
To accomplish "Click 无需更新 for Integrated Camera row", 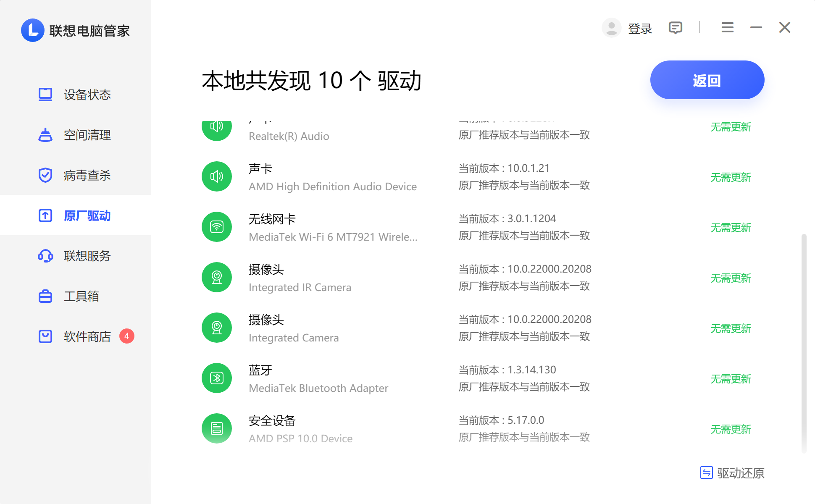I will [x=731, y=328].
